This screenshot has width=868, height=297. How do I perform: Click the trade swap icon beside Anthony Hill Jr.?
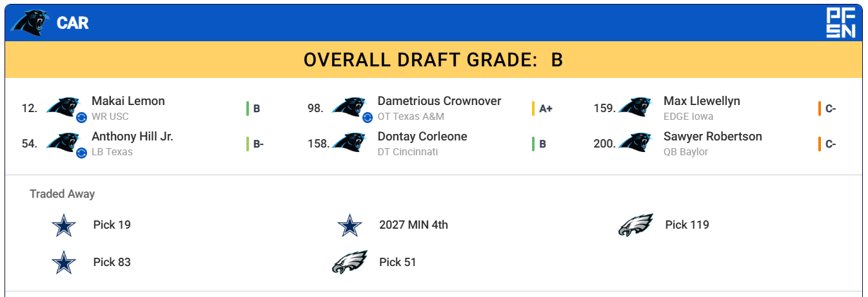pos(81,153)
